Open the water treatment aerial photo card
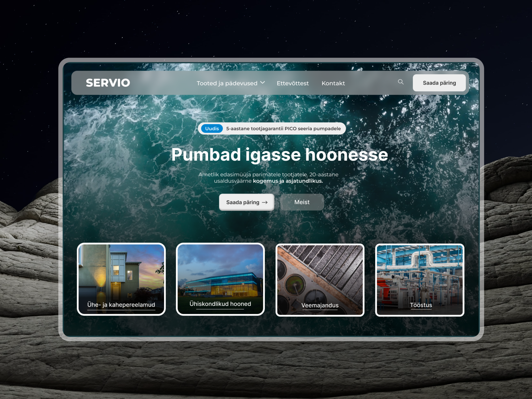Viewport: 532px width, 399px height. [x=320, y=280]
